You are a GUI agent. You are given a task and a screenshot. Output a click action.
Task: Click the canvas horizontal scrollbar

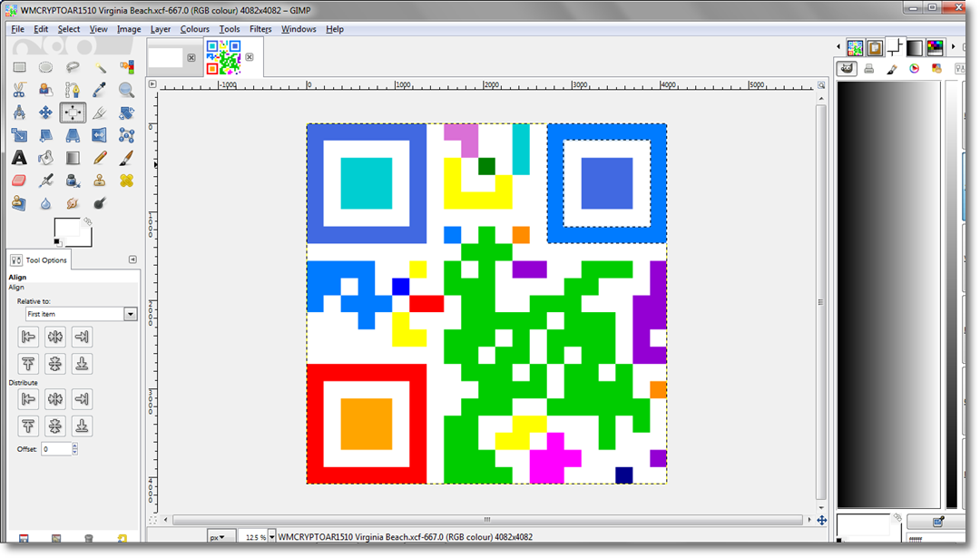click(487, 519)
